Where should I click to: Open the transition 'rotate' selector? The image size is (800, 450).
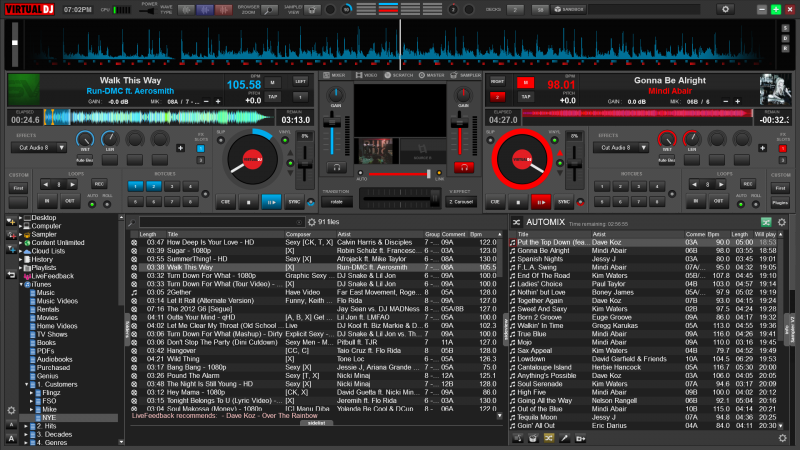pyautogui.click(x=337, y=202)
